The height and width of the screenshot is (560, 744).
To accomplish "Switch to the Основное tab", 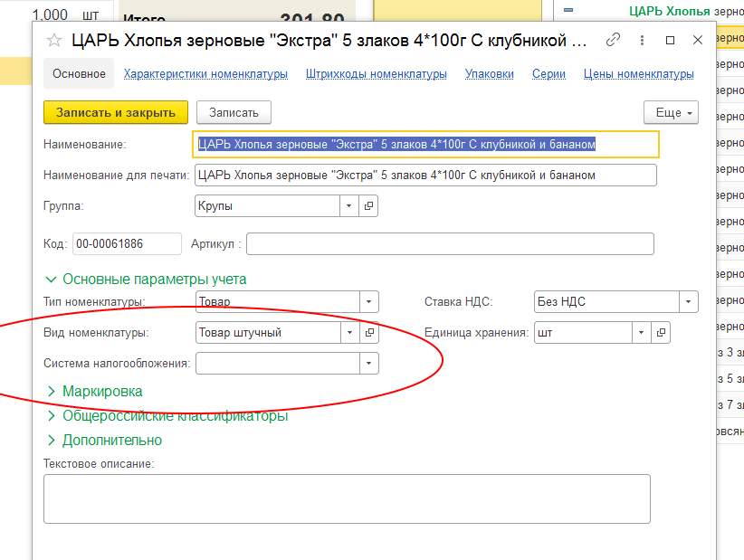I will click(x=79, y=73).
